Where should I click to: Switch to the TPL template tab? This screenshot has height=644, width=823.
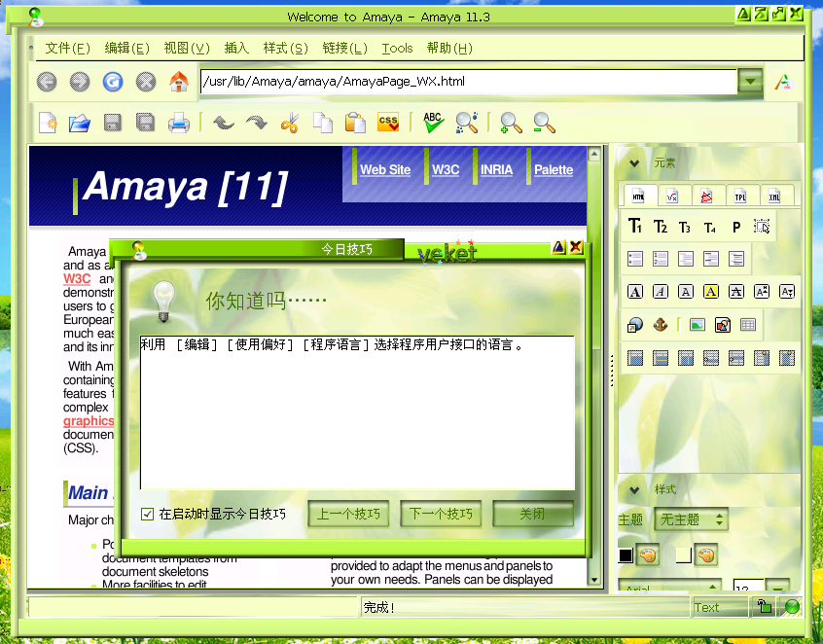pyautogui.click(x=740, y=197)
